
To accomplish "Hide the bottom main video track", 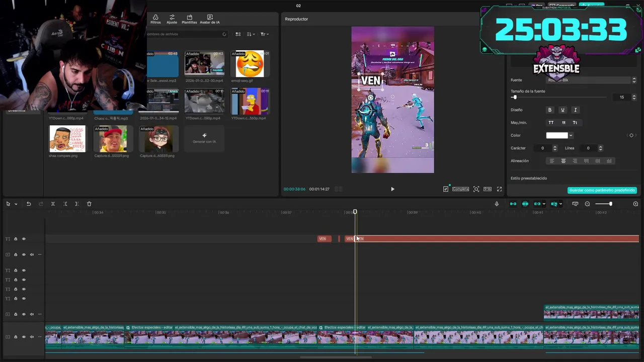I will pos(24,337).
